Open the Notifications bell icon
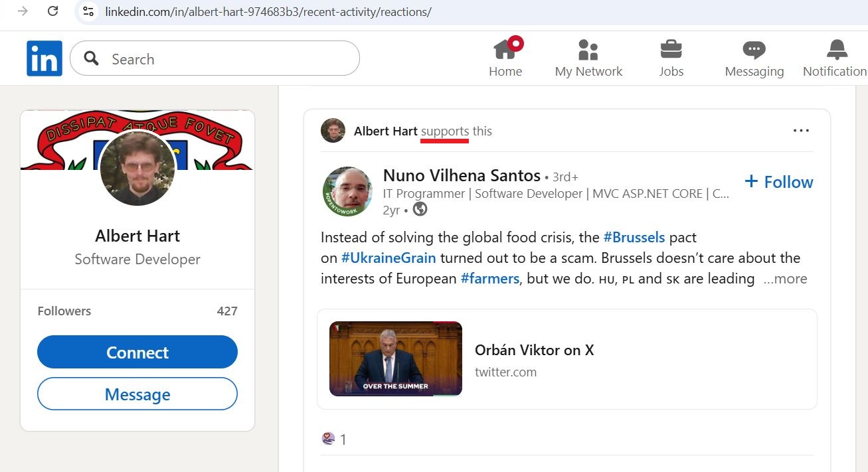Screen dimensions: 868x472 click(836, 57)
